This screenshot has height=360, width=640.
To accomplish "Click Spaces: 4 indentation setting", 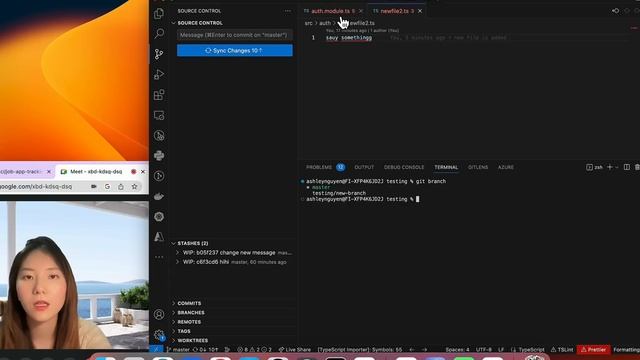I will [457, 349].
